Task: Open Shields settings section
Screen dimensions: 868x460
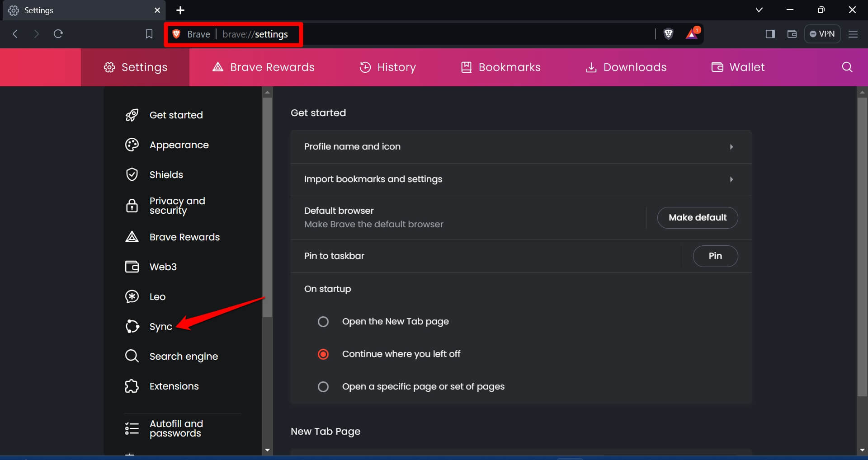Action: (x=166, y=175)
